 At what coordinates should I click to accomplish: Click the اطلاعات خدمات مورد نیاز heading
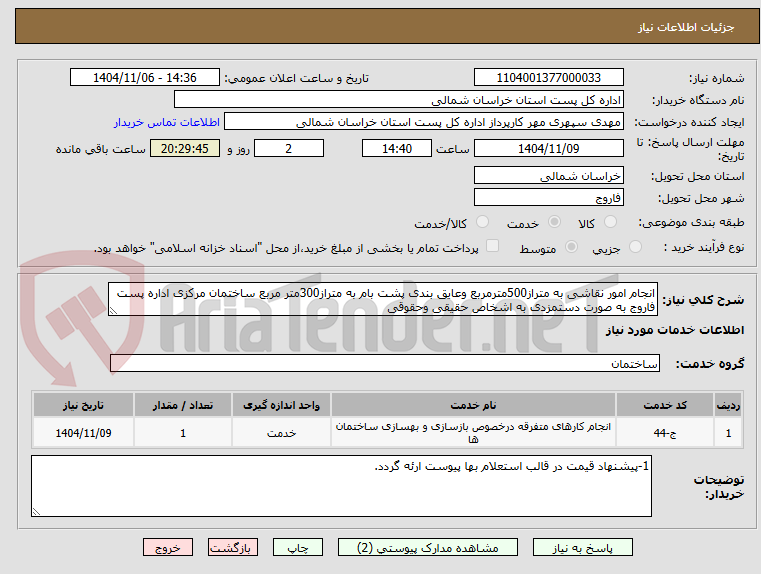point(675,330)
